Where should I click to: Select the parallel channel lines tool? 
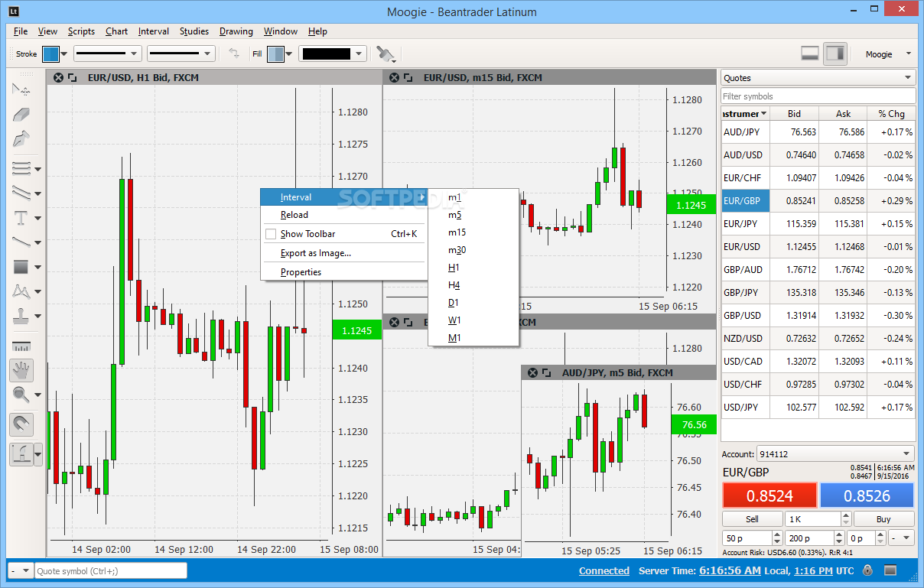point(21,193)
